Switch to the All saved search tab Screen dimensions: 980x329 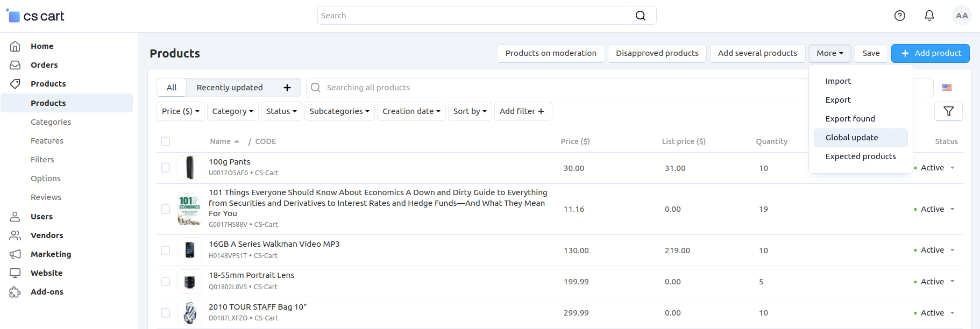coord(172,88)
